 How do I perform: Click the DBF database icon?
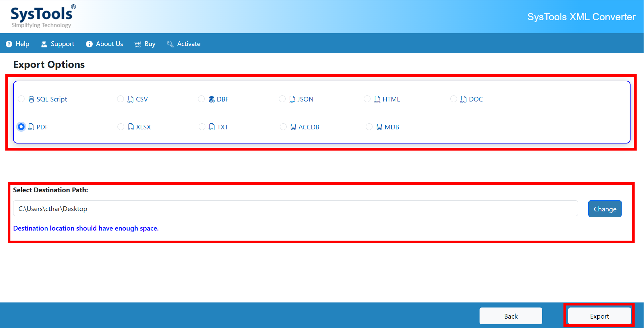(x=212, y=99)
